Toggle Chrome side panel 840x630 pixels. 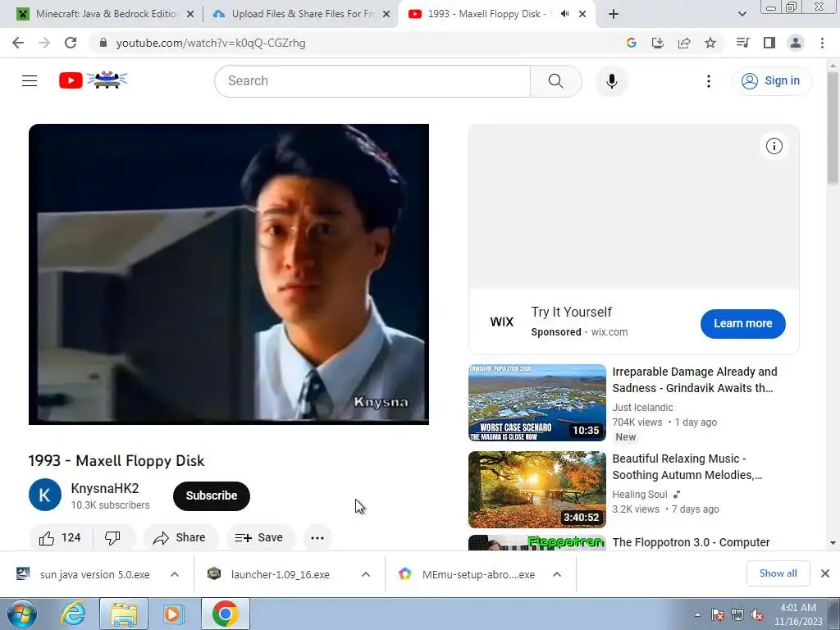pyautogui.click(x=769, y=43)
